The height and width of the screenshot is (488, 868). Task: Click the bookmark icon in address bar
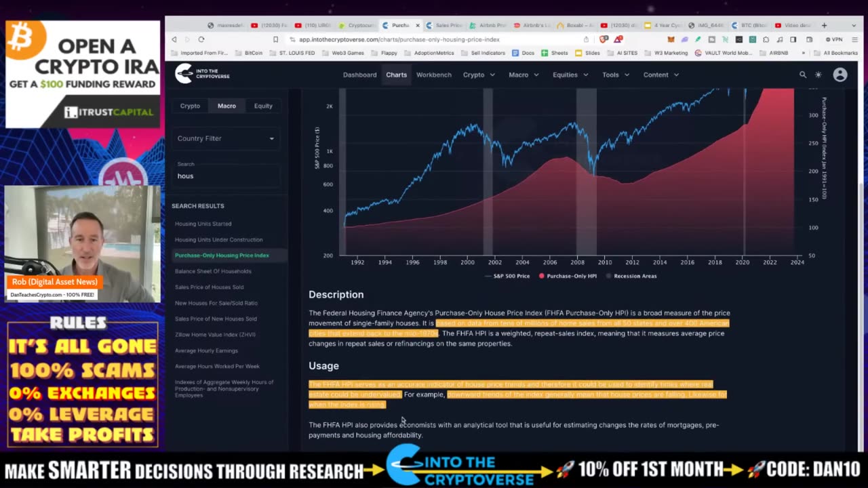[275, 39]
